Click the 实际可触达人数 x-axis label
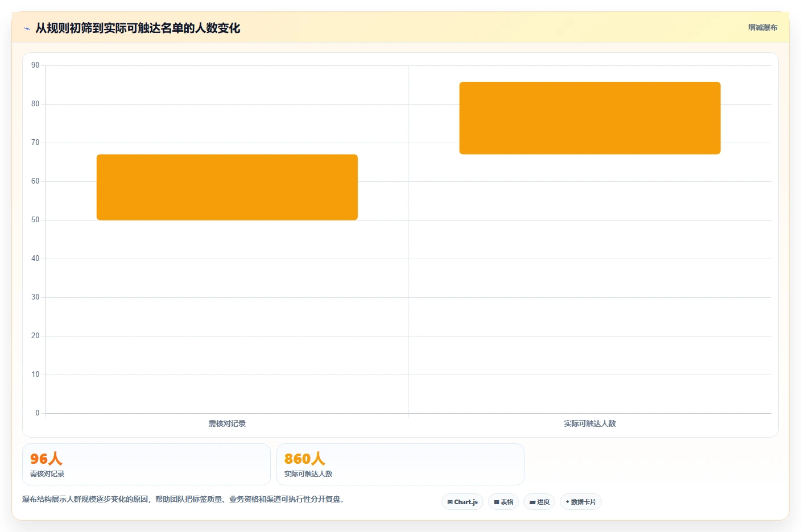 click(590, 423)
